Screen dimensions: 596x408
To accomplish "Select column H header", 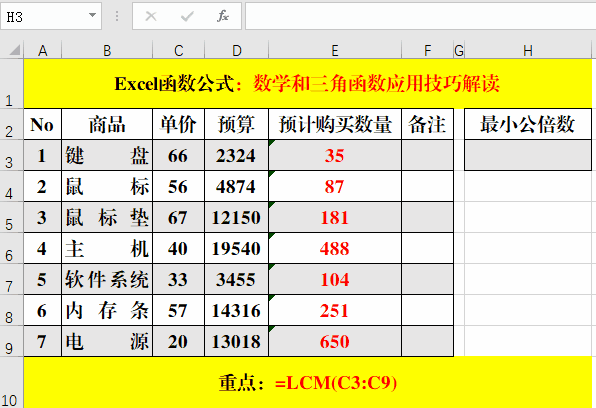I will click(x=528, y=50).
